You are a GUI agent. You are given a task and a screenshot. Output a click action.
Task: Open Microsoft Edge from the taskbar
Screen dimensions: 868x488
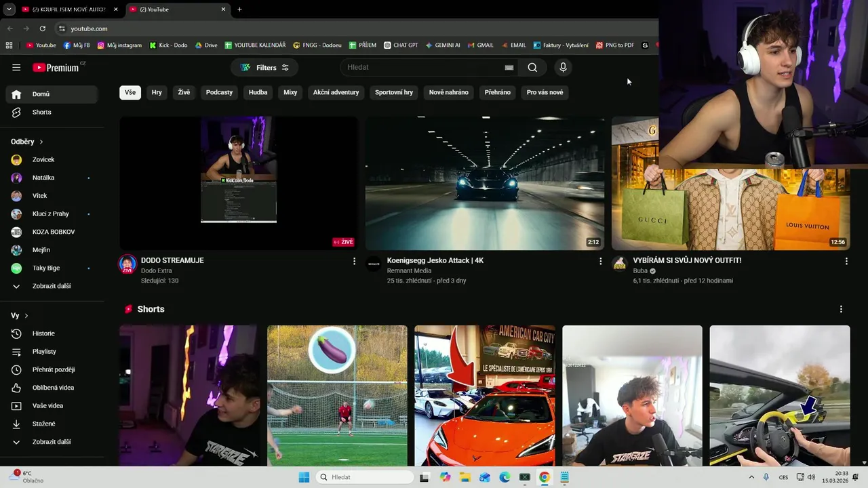(505, 477)
